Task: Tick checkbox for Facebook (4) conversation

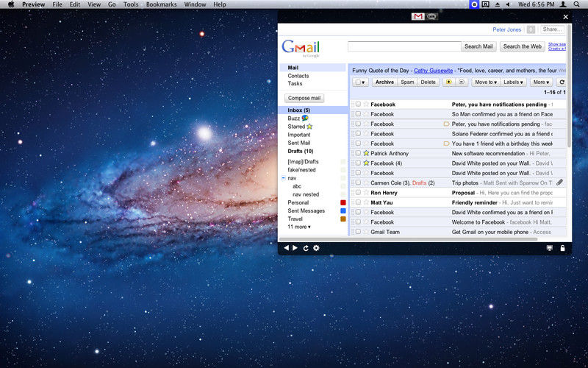Action: point(358,163)
